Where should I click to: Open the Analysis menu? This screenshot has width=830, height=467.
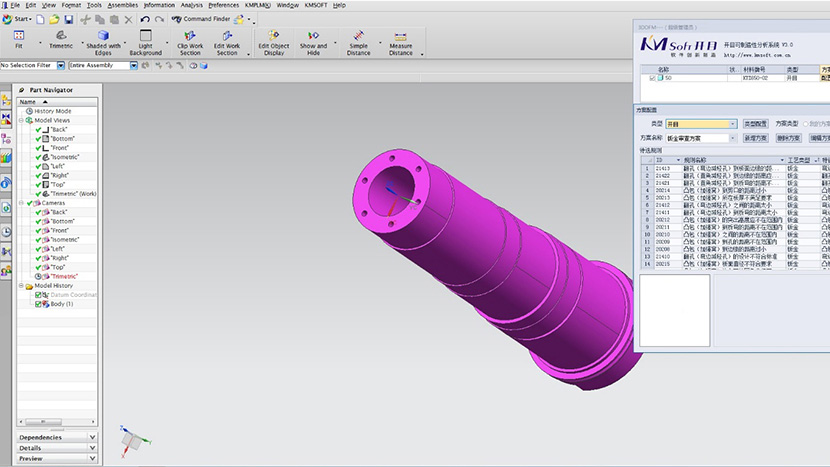click(191, 5)
